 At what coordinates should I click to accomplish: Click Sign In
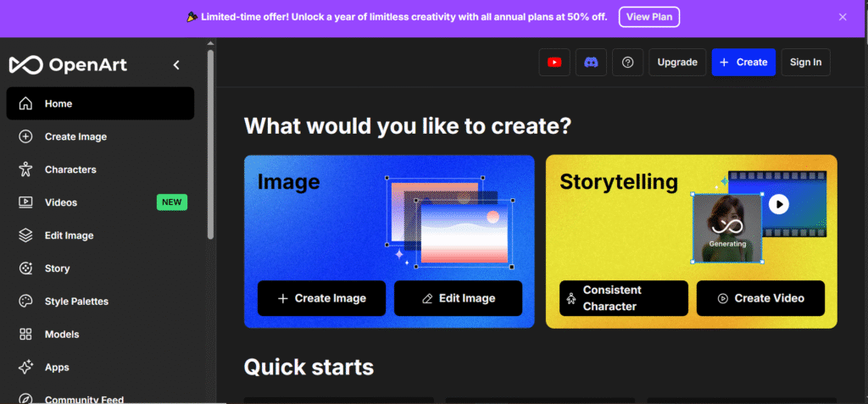point(805,63)
